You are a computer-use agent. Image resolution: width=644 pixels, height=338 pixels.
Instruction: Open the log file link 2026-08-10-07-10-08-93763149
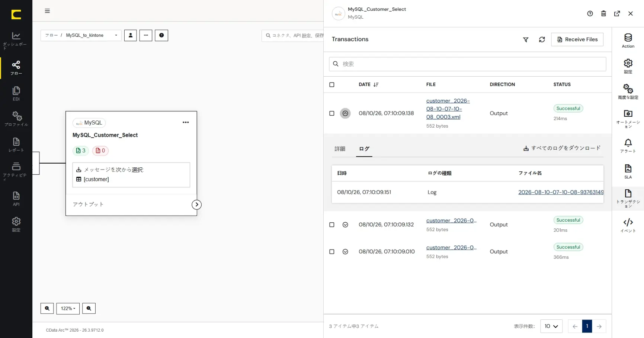(x=561, y=192)
